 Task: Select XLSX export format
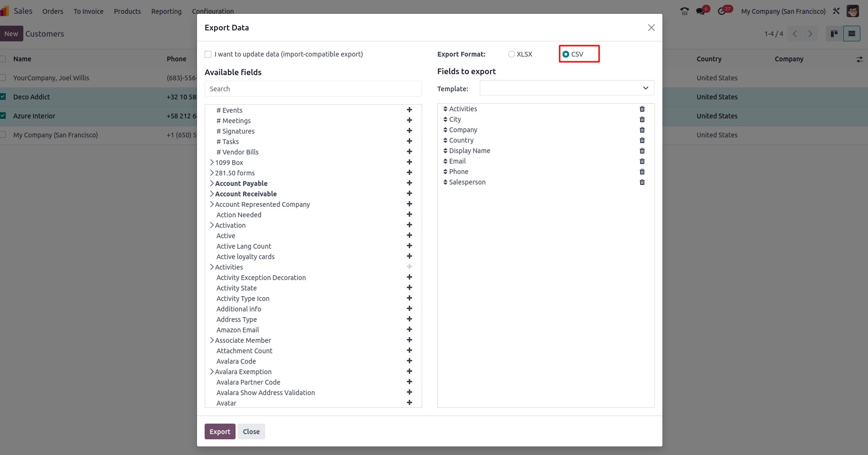[512, 54]
